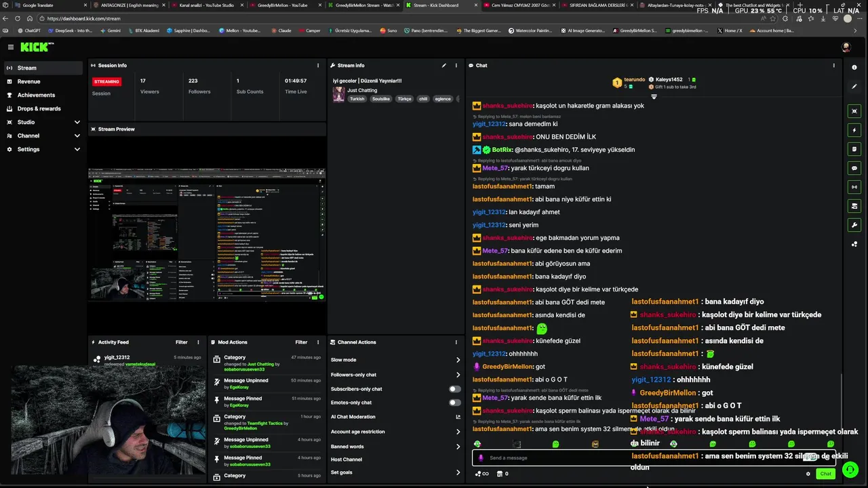Click the browser address bar URL
The width and height of the screenshot is (868, 488).
tap(84, 18)
